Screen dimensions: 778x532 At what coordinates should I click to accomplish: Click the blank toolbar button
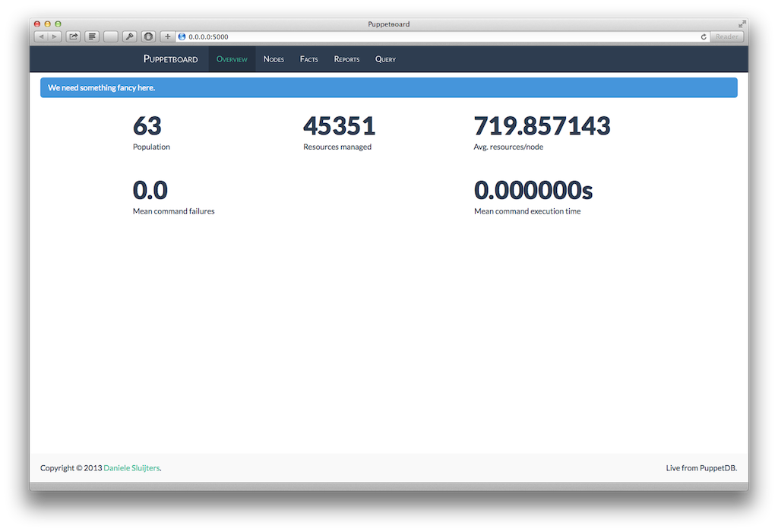(x=111, y=36)
